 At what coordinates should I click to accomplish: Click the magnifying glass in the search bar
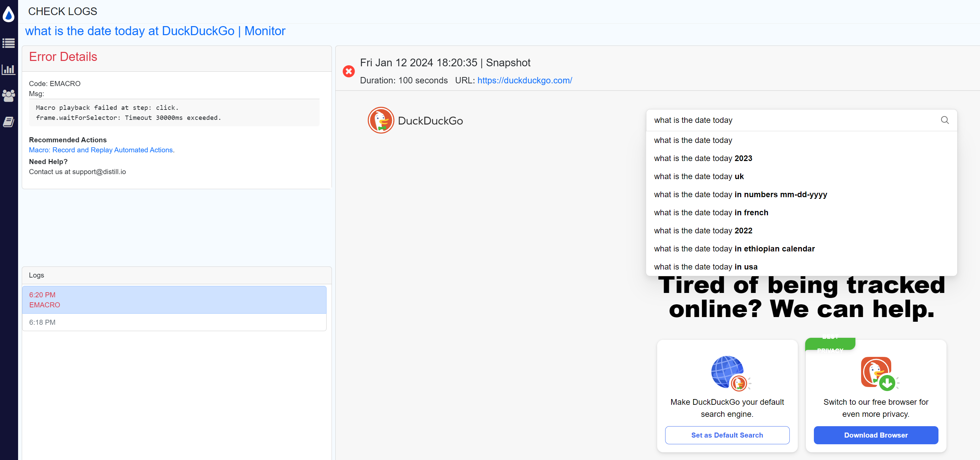click(x=944, y=120)
